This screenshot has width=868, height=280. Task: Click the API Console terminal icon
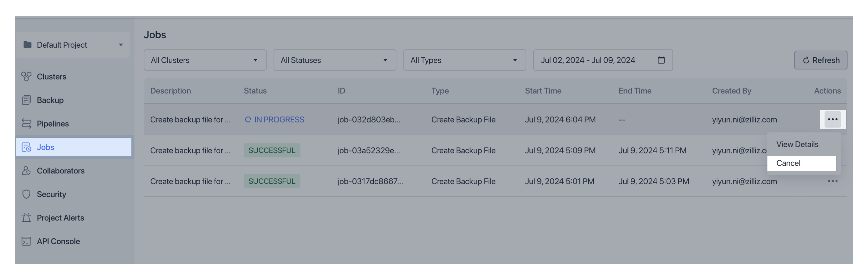click(26, 241)
